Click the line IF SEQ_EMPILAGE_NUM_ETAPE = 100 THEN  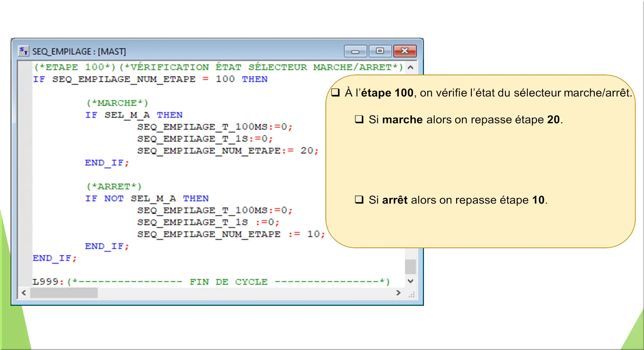click(150, 79)
